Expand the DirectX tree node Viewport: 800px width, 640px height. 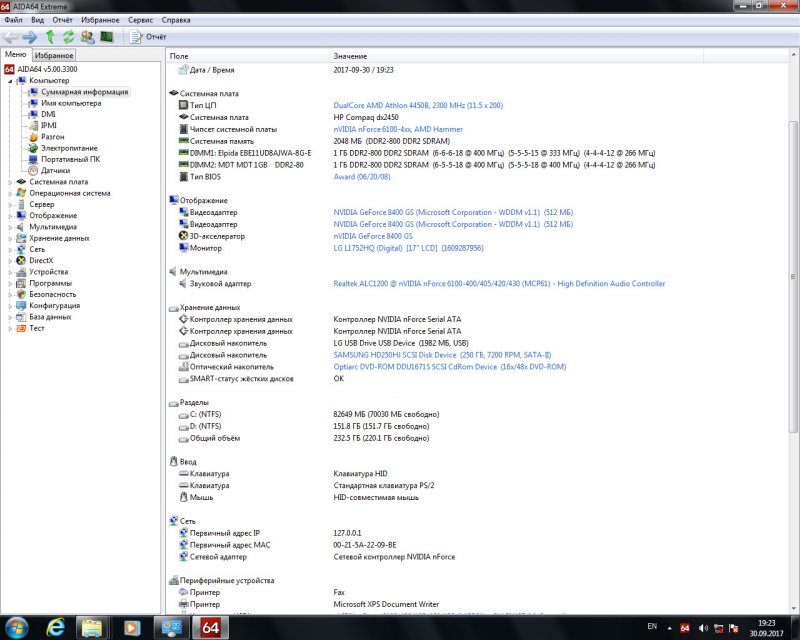pos(11,260)
